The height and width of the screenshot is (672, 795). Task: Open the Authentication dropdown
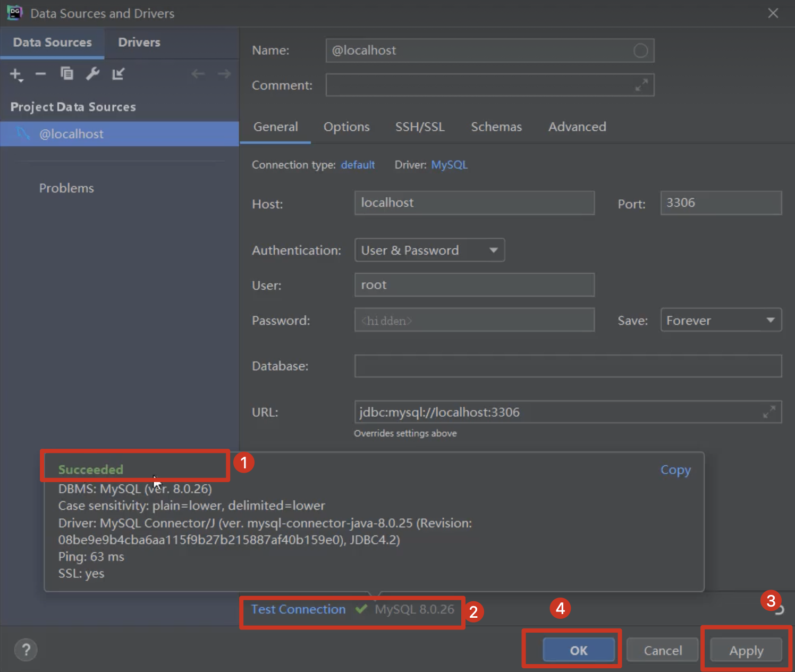pyautogui.click(x=429, y=250)
